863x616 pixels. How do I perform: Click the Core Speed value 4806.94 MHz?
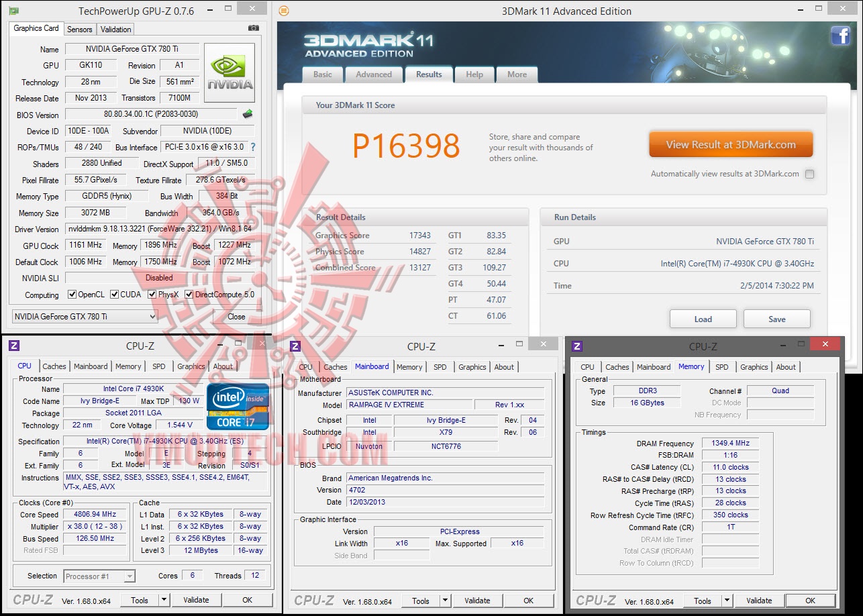tap(96, 515)
